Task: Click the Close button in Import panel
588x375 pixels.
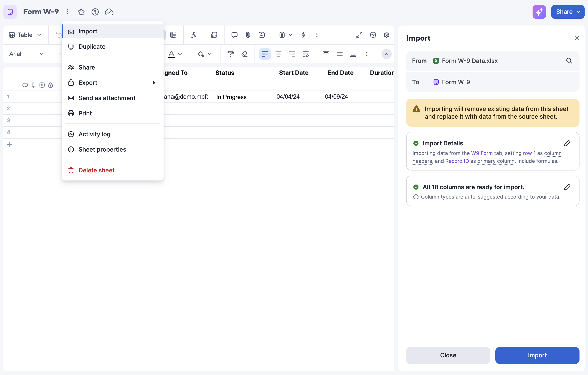Action: [x=448, y=355]
